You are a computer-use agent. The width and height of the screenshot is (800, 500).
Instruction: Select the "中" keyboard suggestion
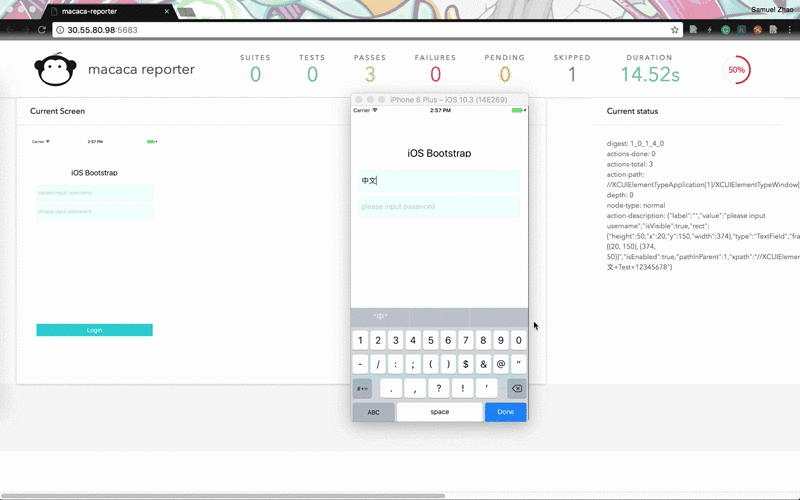[x=380, y=316]
